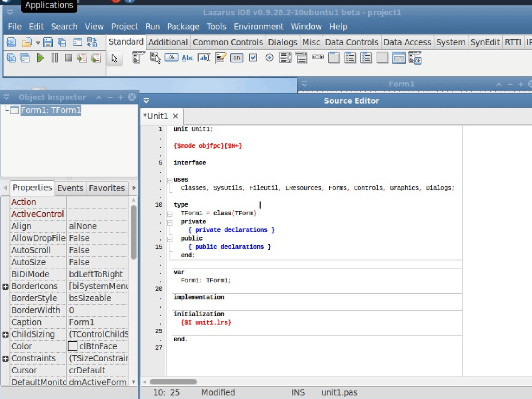Select the TMainMenu component icon

(138, 58)
